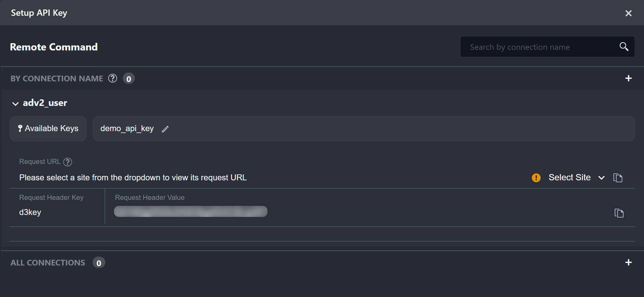
Task: Click help icon beside By Connection Name
Action: pyautogui.click(x=112, y=78)
